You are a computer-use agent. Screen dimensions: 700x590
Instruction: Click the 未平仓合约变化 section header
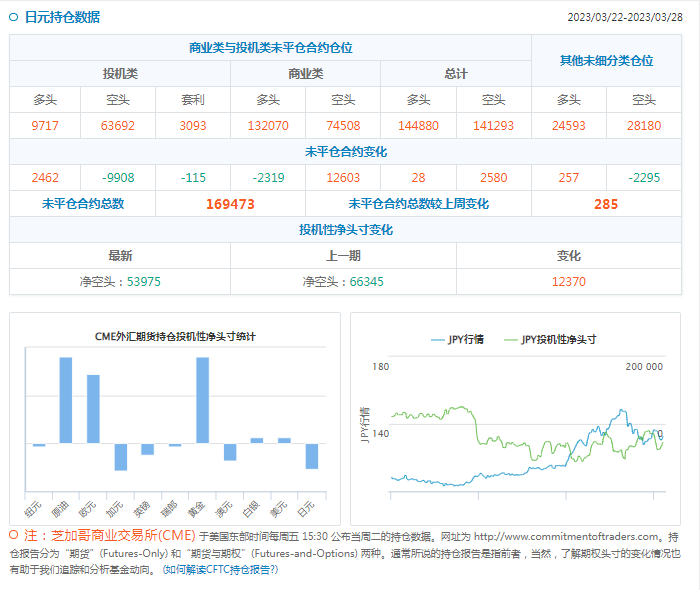coord(345,152)
